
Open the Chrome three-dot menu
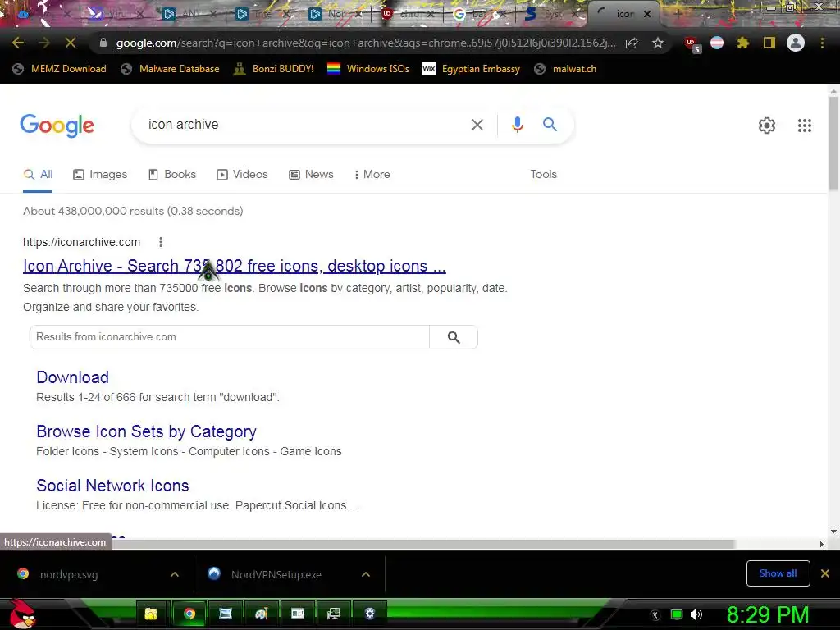[822, 43]
